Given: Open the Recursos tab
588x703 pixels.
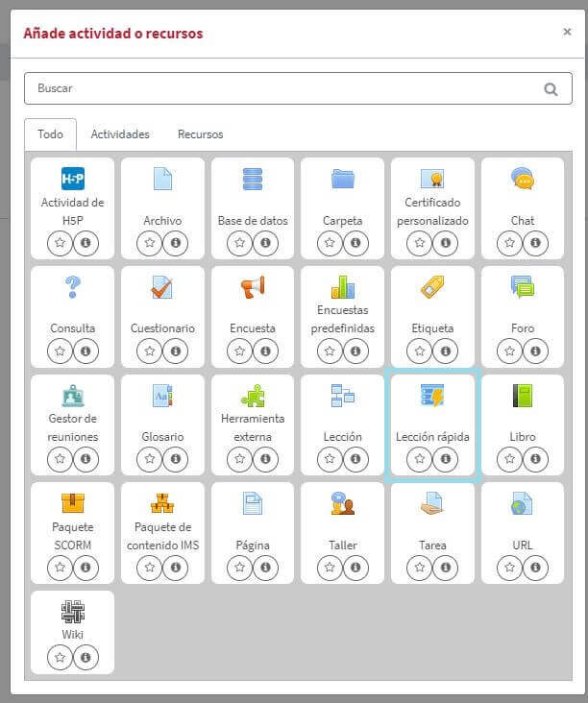Looking at the screenshot, I should click(200, 134).
